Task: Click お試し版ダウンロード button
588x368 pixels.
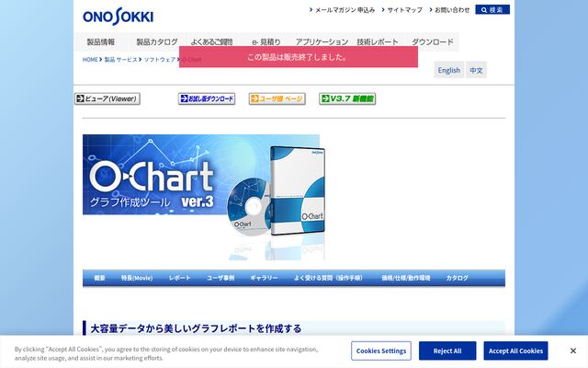Action: click(207, 98)
